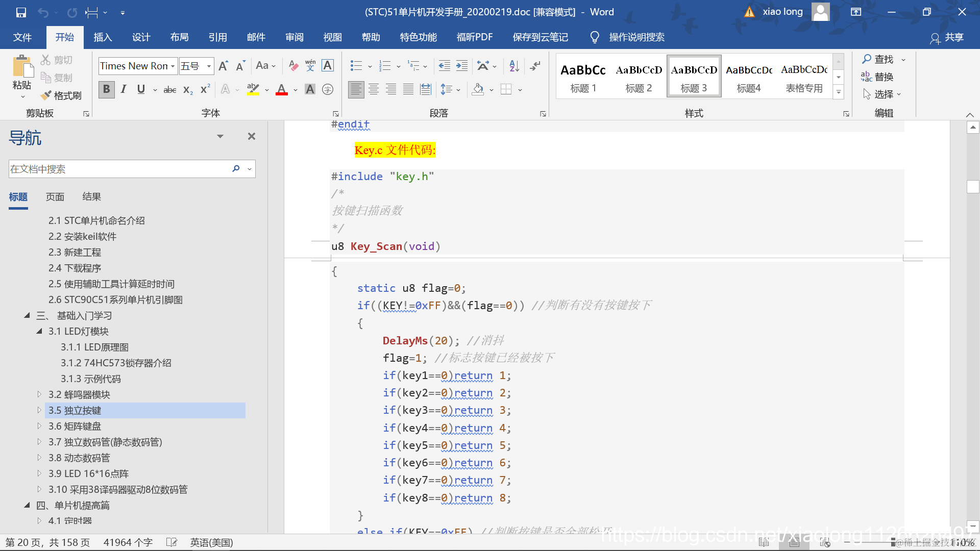The height and width of the screenshot is (551, 980).
Task: Click the bulleted list icon
Action: pos(356,66)
